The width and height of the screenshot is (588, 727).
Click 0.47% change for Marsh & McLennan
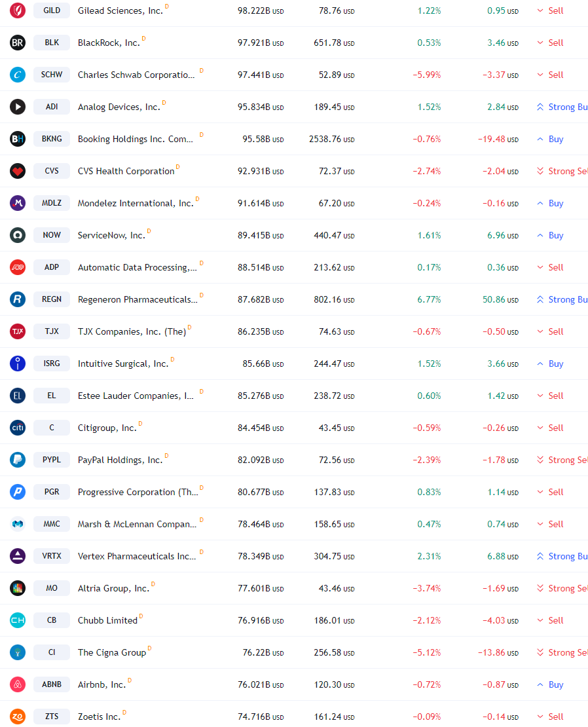pos(429,525)
